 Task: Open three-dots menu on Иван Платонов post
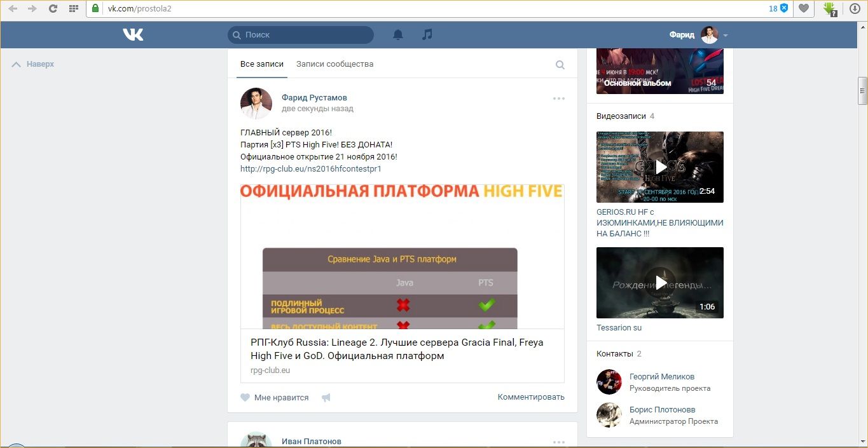click(x=559, y=442)
